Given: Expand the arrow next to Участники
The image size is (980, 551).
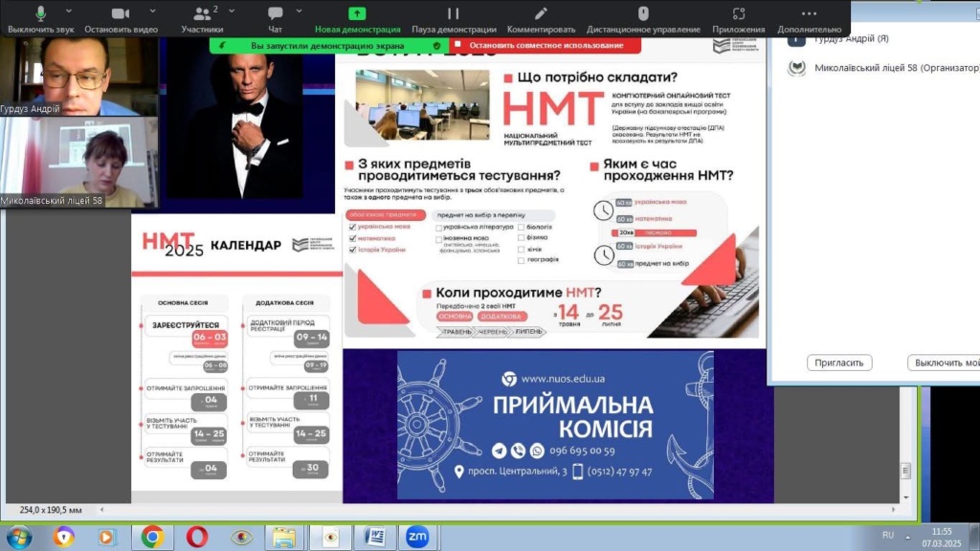Looking at the screenshot, I should (x=232, y=11).
